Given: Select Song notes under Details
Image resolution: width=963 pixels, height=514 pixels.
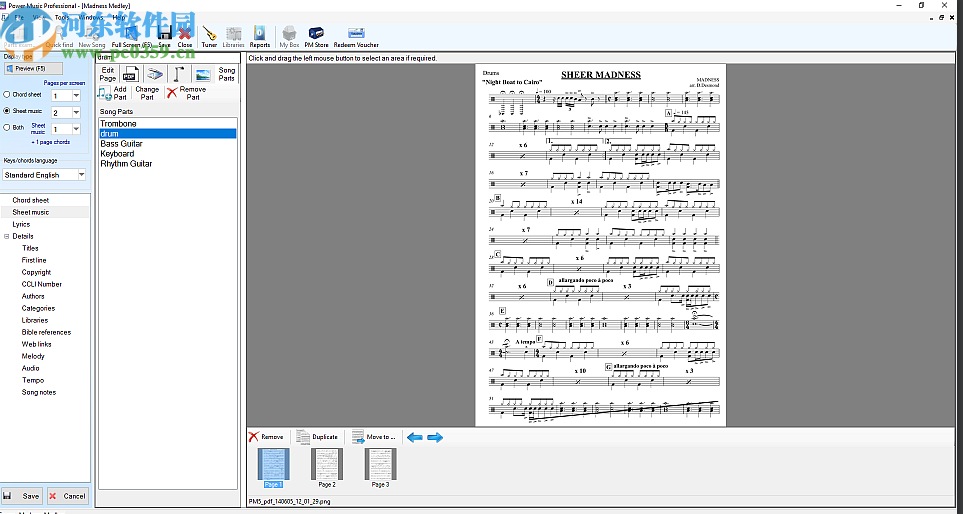Looking at the screenshot, I should pyautogui.click(x=39, y=392).
